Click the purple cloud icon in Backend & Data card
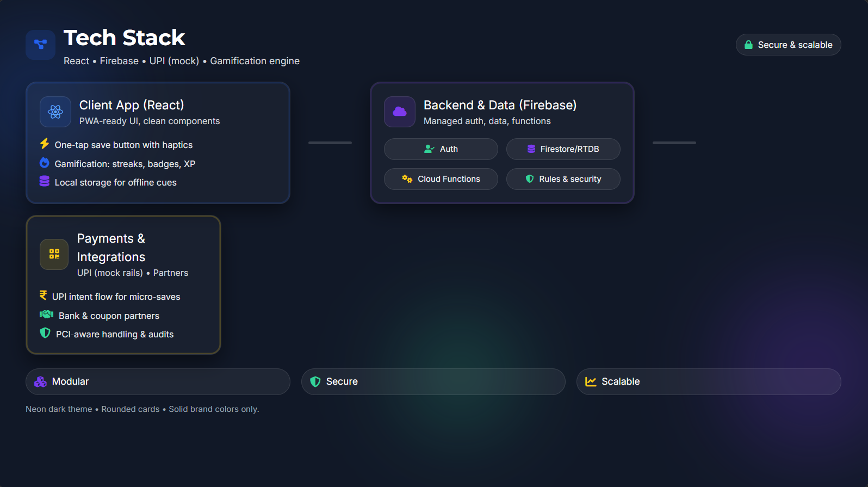The image size is (868, 487). coord(400,112)
